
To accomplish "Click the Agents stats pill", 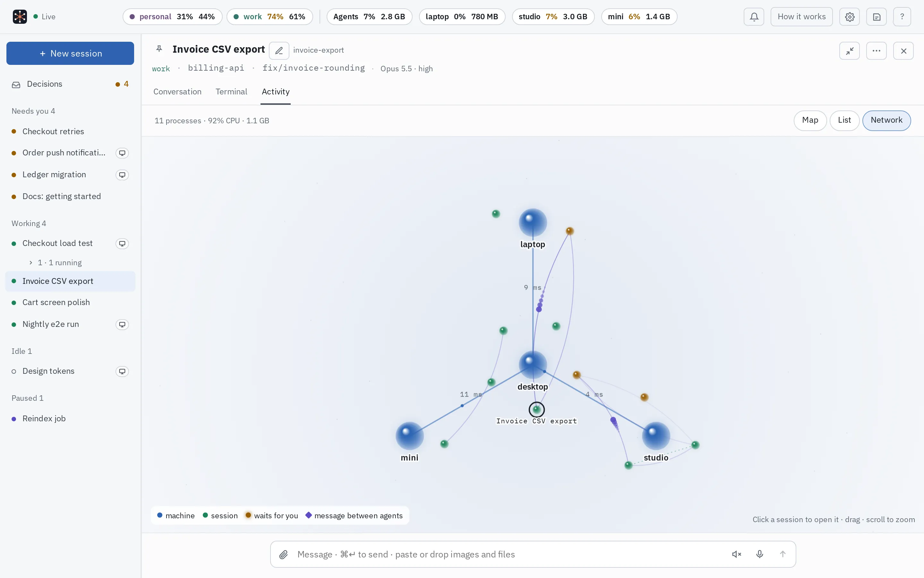I will (x=369, y=17).
